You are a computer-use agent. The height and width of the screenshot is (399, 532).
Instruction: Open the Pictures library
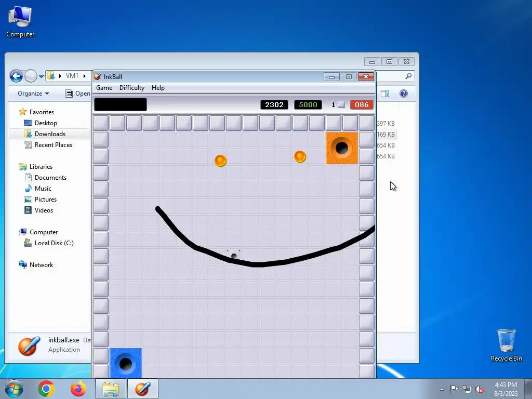pos(46,199)
